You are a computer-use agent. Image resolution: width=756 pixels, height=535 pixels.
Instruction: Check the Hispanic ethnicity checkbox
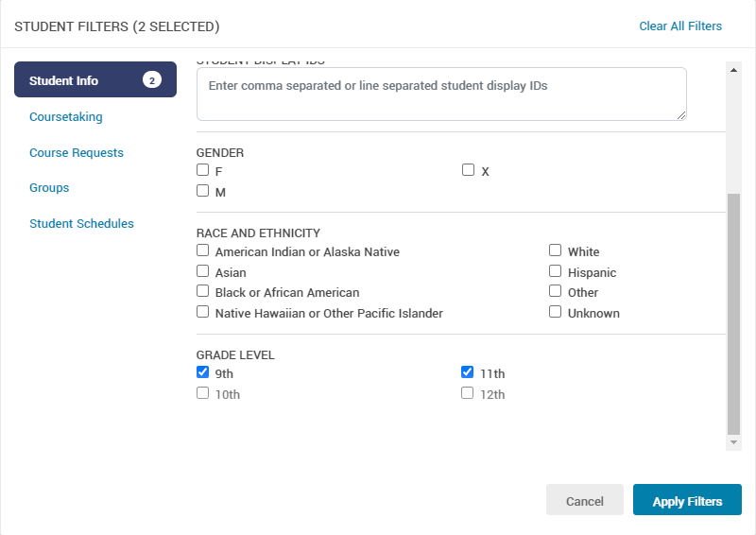pos(556,272)
